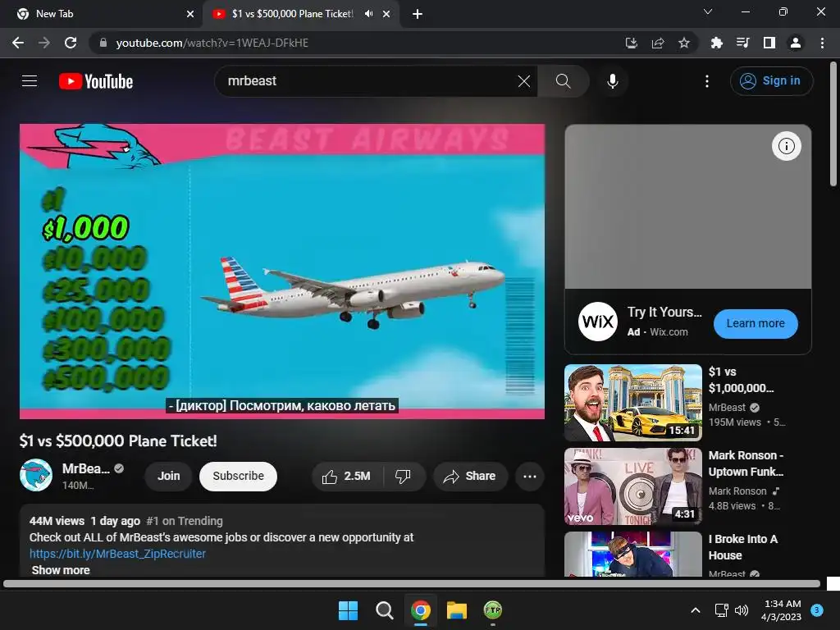The width and height of the screenshot is (840, 630).
Task: Click the MrBeast channel name in the $1 vs $1,000,000 card
Action: pyautogui.click(x=727, y=408)
